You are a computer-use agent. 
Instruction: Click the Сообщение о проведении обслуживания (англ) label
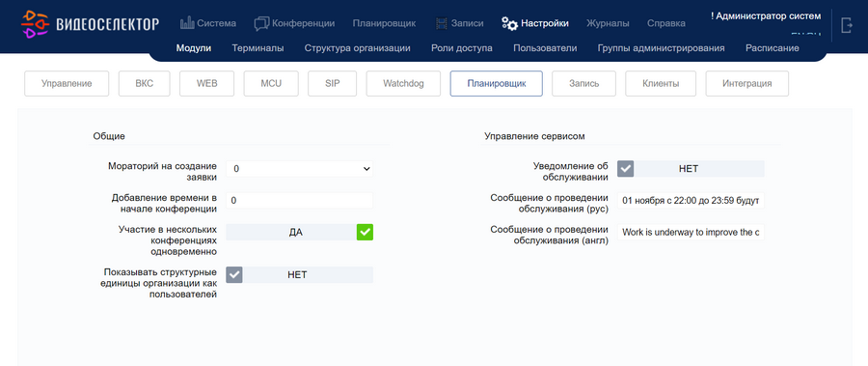[550, 235]
